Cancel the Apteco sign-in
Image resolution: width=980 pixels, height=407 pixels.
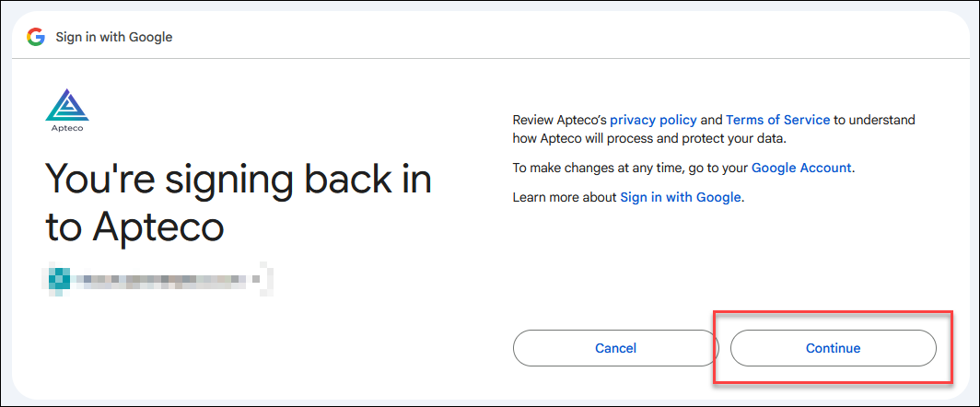click(615, 348)
